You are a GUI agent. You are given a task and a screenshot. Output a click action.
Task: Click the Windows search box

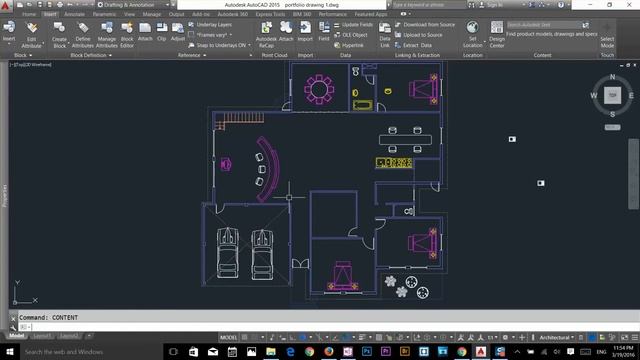pyautogui.click(x=91, y=351)
